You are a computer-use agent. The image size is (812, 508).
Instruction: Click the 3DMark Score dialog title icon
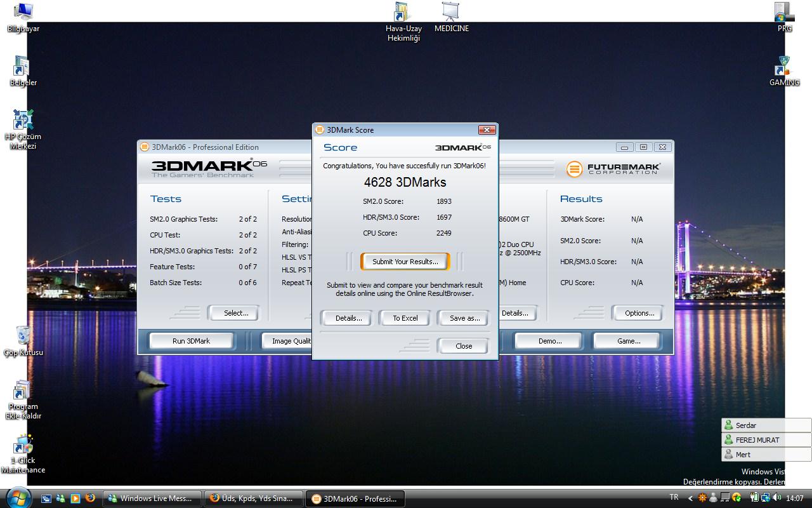click(319, 130)
